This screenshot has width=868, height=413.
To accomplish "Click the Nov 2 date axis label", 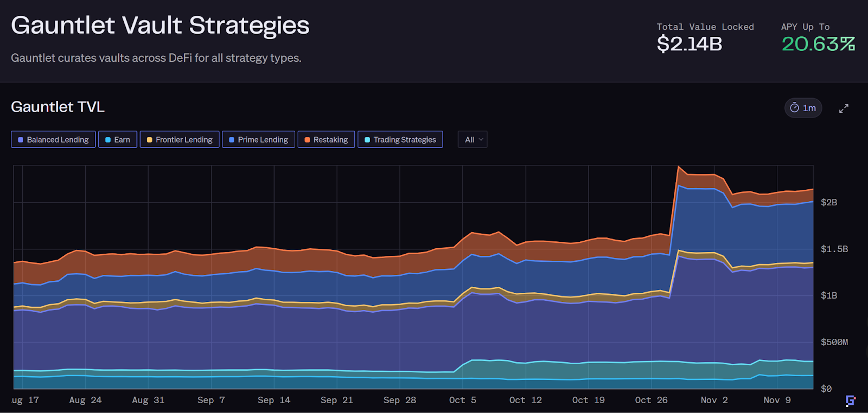I will [714, 400].
